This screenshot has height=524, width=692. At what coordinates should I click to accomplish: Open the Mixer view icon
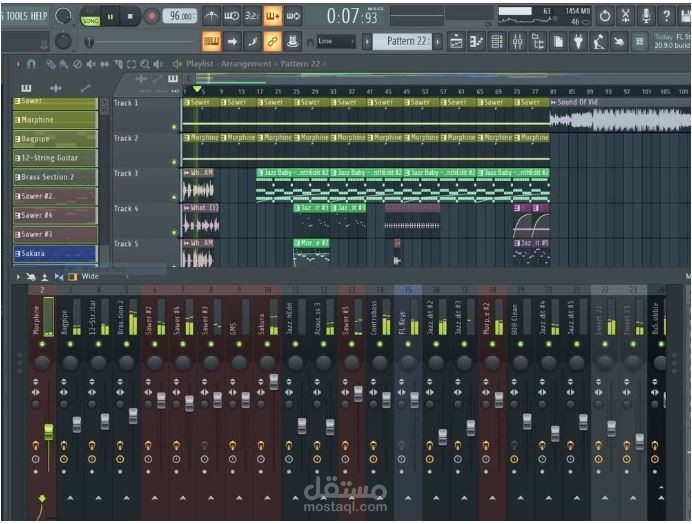[517, 42]
